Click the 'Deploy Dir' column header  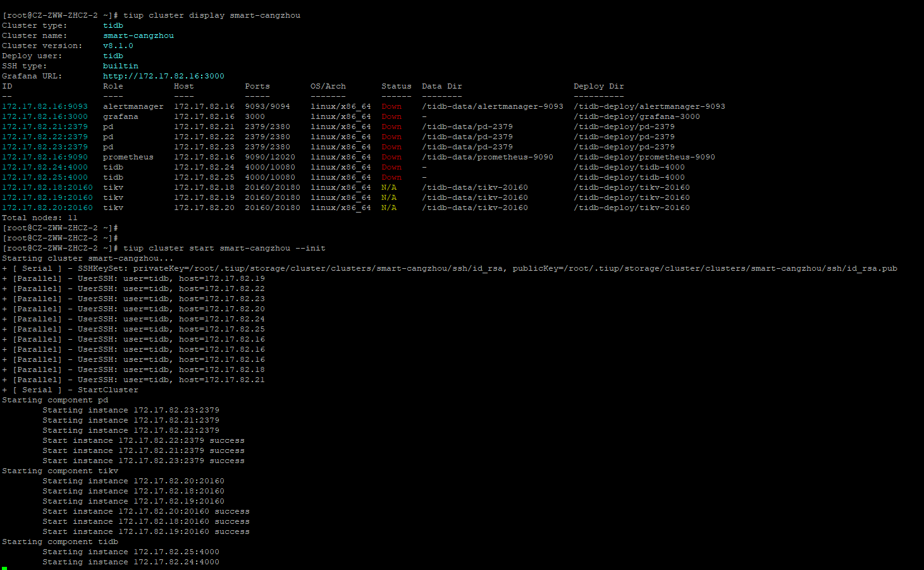599,86
